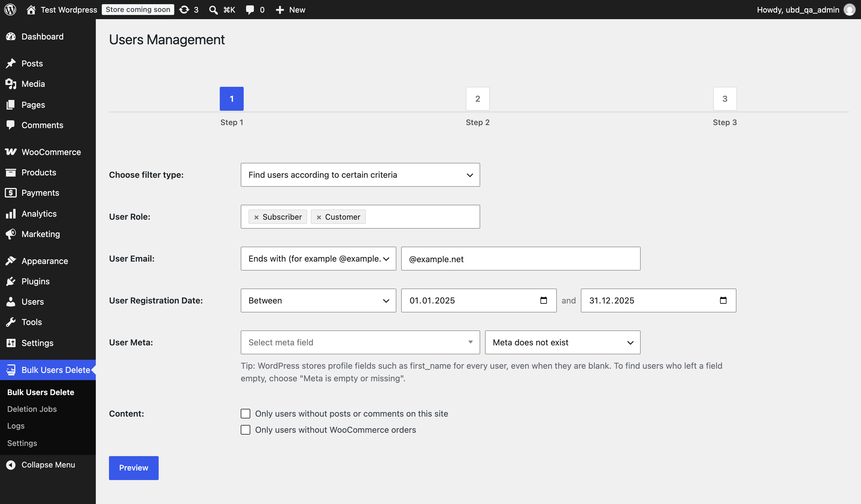Open the Choose filter type dropdown
The image size is (861, 504).
pos(360,175)
